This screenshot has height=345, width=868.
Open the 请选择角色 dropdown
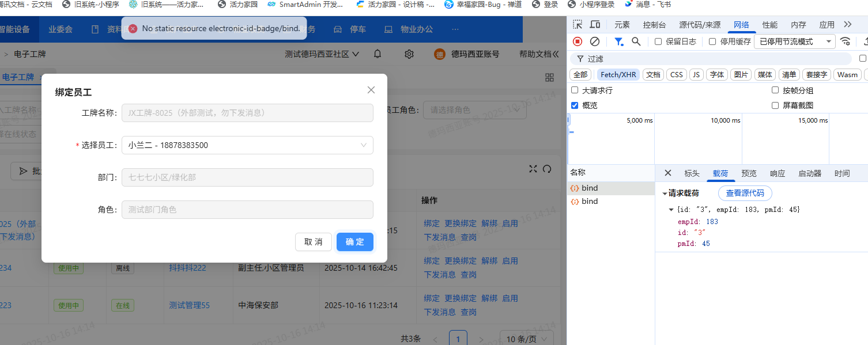[475, 110]
